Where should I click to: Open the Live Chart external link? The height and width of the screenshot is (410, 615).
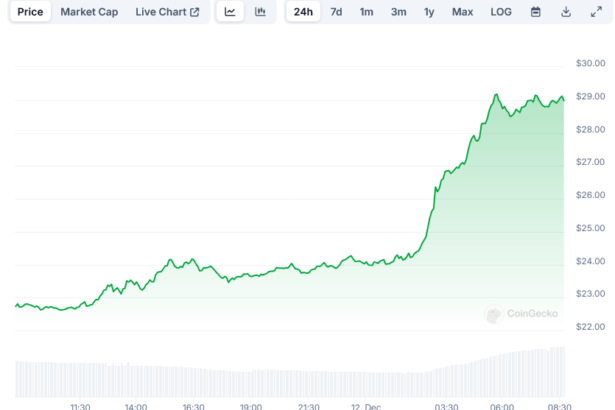(x=167, y=12)
